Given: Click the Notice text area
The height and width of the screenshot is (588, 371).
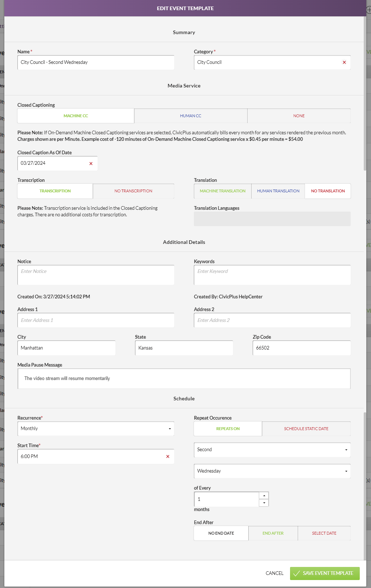Looking at the screenshot, I should pyautogui.click(x=96, y=275).
